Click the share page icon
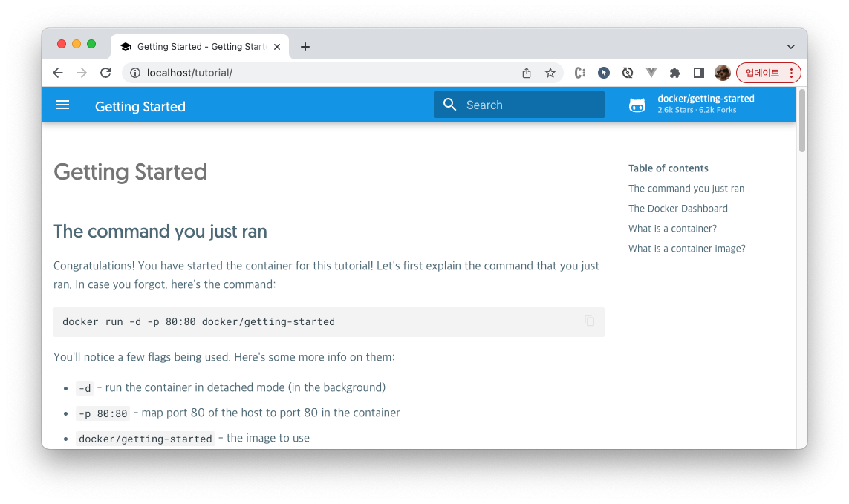The height and width of the screenshot is (504, 849). [527, 73]
